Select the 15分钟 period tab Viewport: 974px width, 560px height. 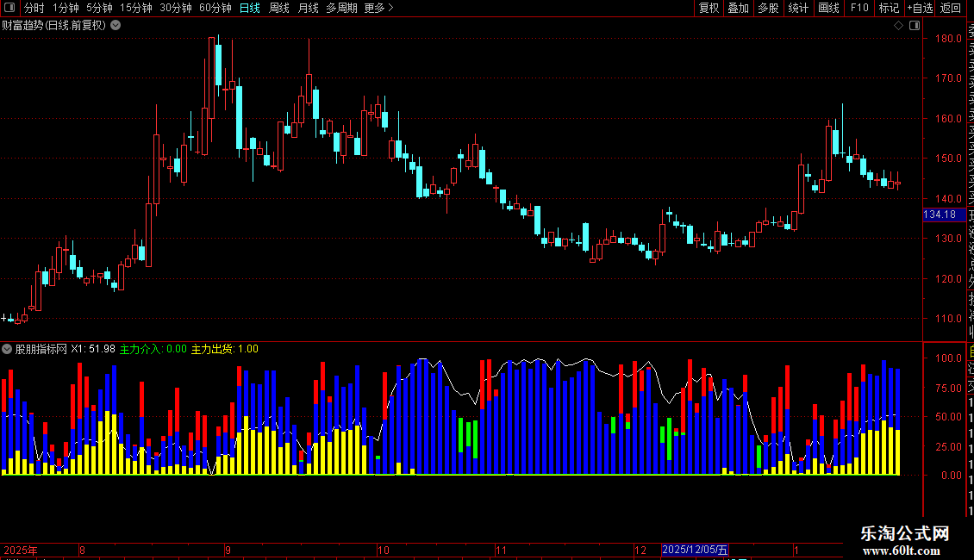click(136, 8)
